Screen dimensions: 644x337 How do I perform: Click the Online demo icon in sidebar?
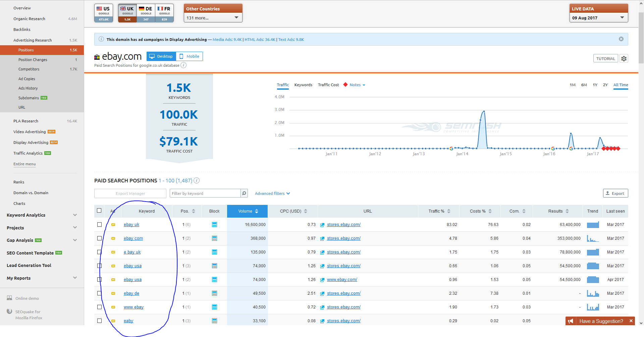point(9,298)
